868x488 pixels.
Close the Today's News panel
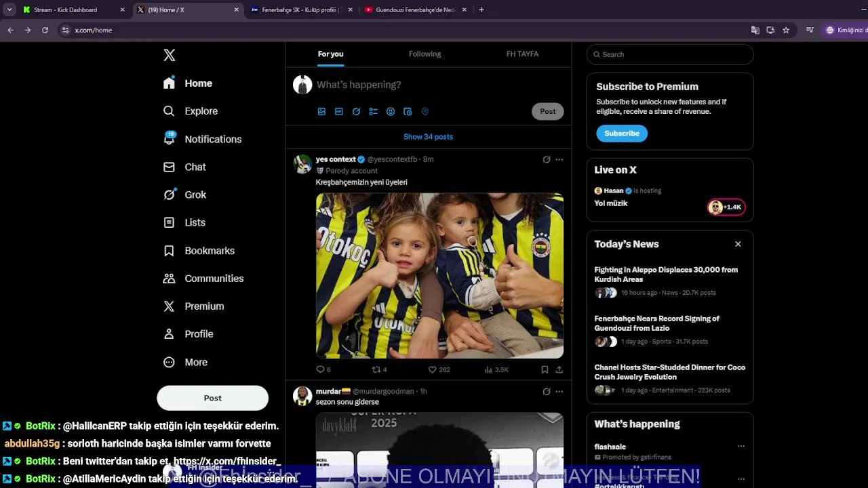point(738,244)
